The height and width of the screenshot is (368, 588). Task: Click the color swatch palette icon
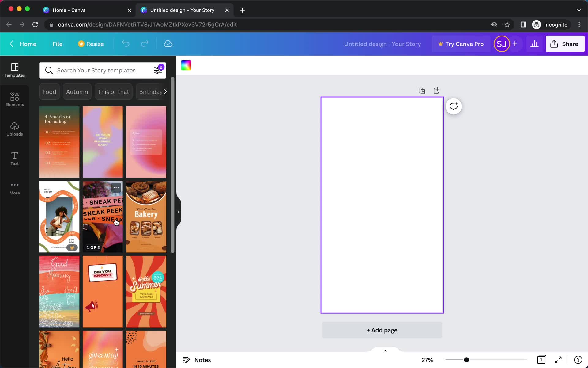(186, 65)
